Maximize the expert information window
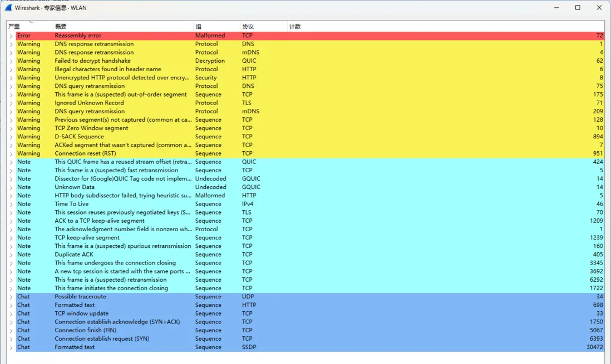611x364 pixels. [578, 7]
